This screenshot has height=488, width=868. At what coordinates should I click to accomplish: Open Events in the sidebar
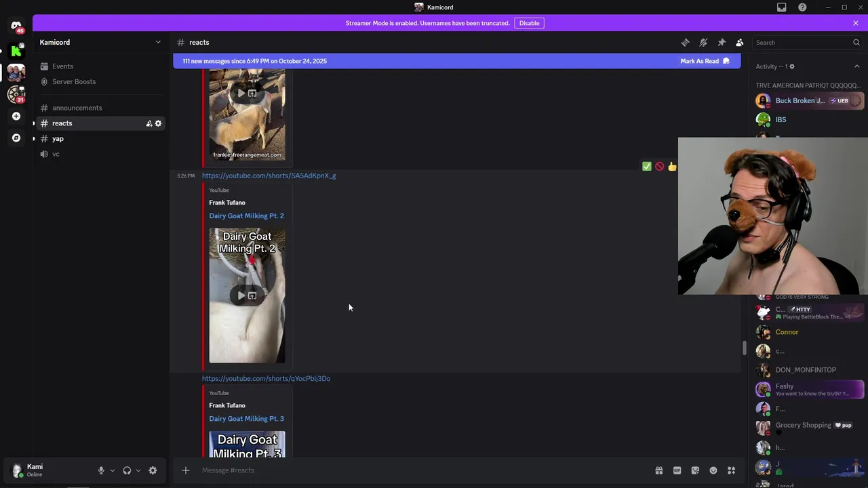[102, 66]
